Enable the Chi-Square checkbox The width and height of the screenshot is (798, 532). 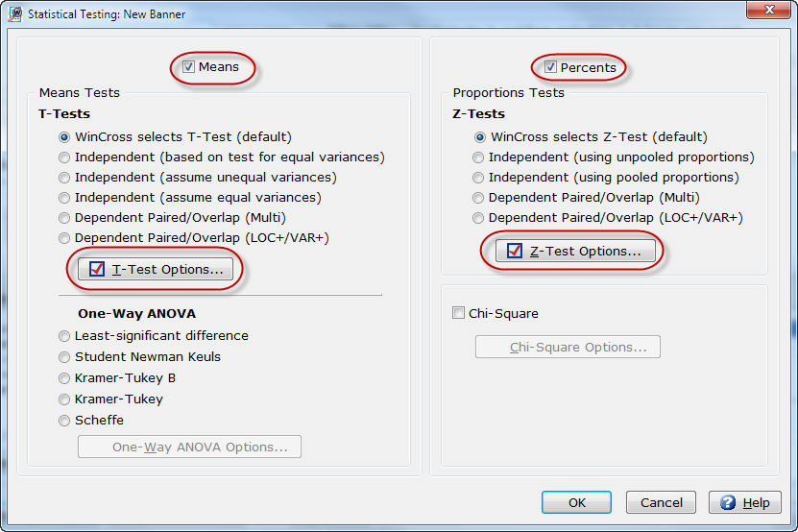[458, 313]
